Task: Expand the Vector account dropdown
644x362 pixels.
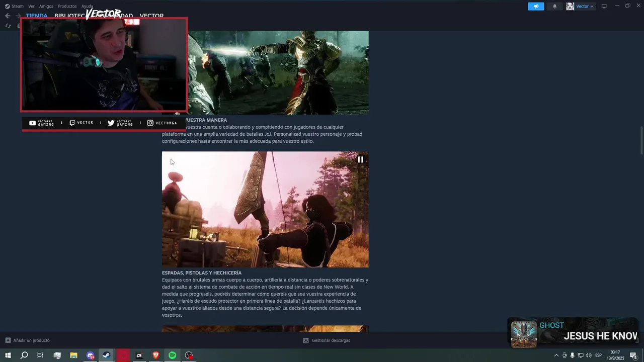Action: pos(585,6)
